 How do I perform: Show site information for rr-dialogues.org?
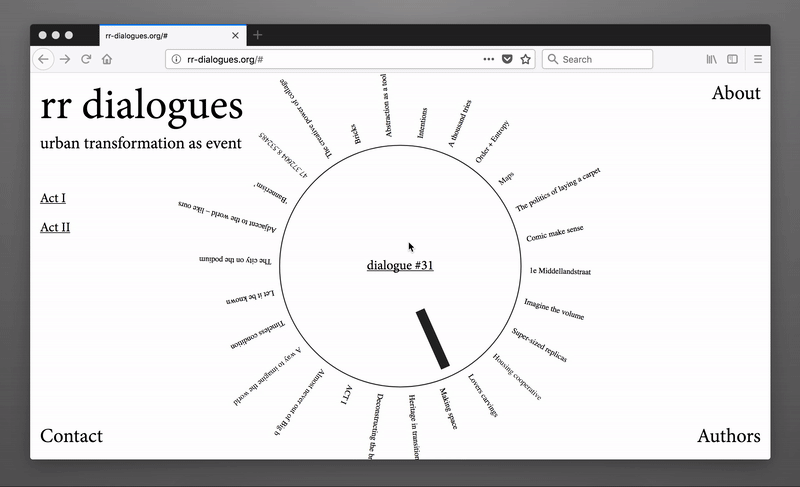point(176,60)
